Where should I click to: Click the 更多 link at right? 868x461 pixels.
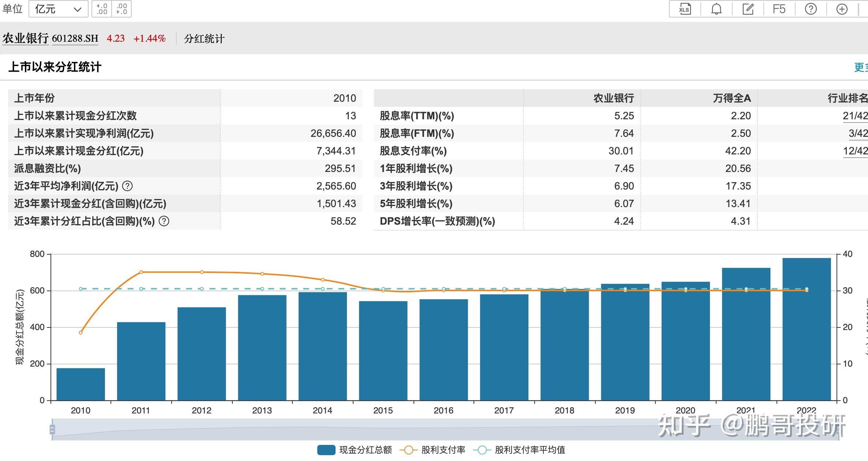point(861,67)
